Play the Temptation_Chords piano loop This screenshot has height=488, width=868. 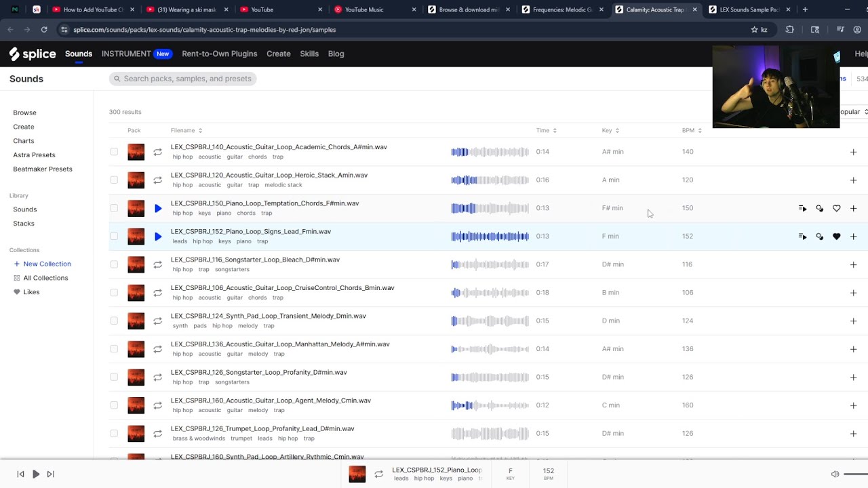[158, 208]
